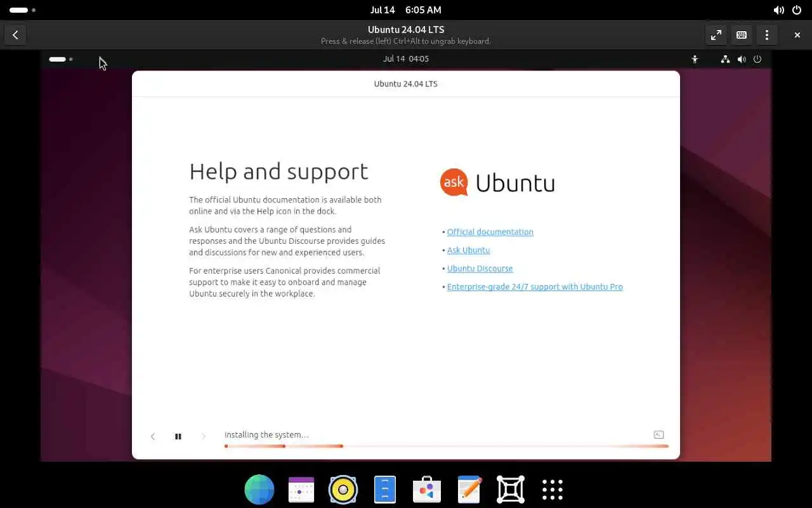Open the Software store in the dock
Image resolution: width=812 pixels, height=508 pixels.
[427, 490]
